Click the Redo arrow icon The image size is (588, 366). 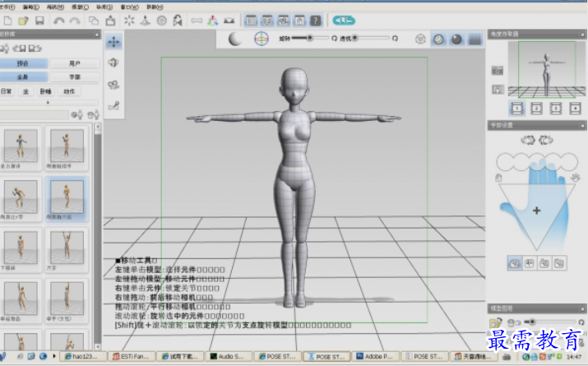pos(75,21)
